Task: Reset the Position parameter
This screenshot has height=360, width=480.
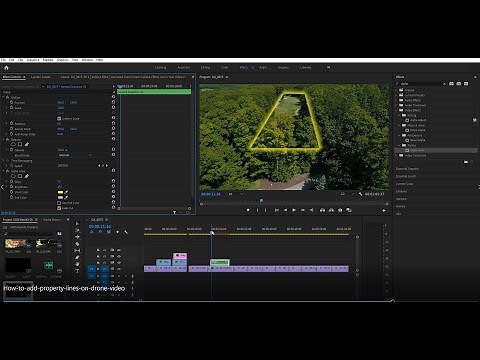Action: (x=113, y=102)
